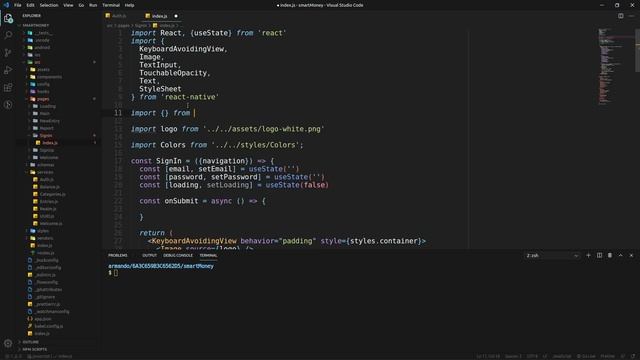
Task: Open Entries.js file
Action: tap(49, 202)
